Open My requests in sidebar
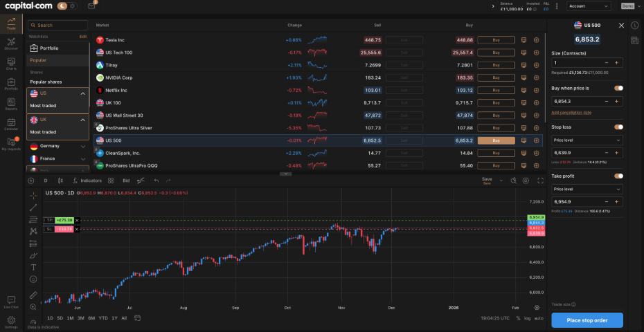The image size is (644, 332). (x=11, y=144)
